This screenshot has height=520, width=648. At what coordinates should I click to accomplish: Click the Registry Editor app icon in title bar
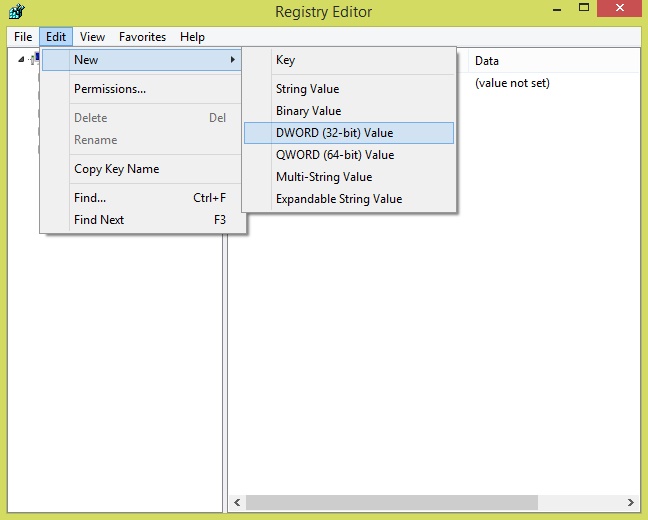click(x=17, y=11)
